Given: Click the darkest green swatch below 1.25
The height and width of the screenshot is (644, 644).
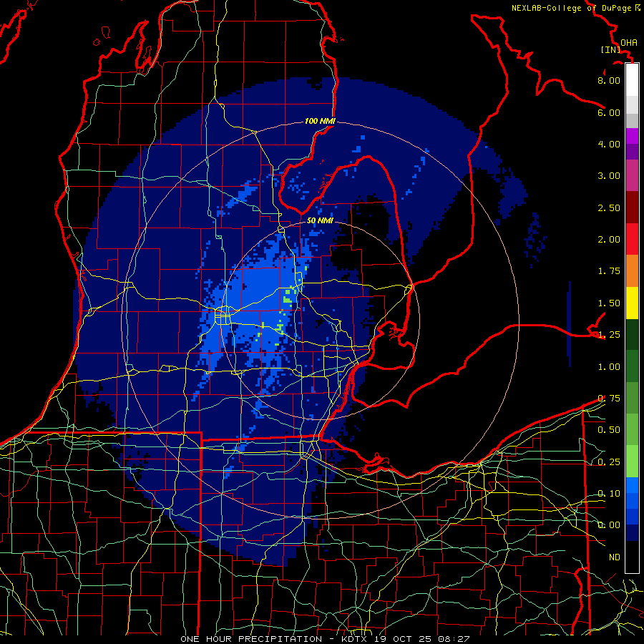Looking at the screenshot, I should click(x=632, y=335).
